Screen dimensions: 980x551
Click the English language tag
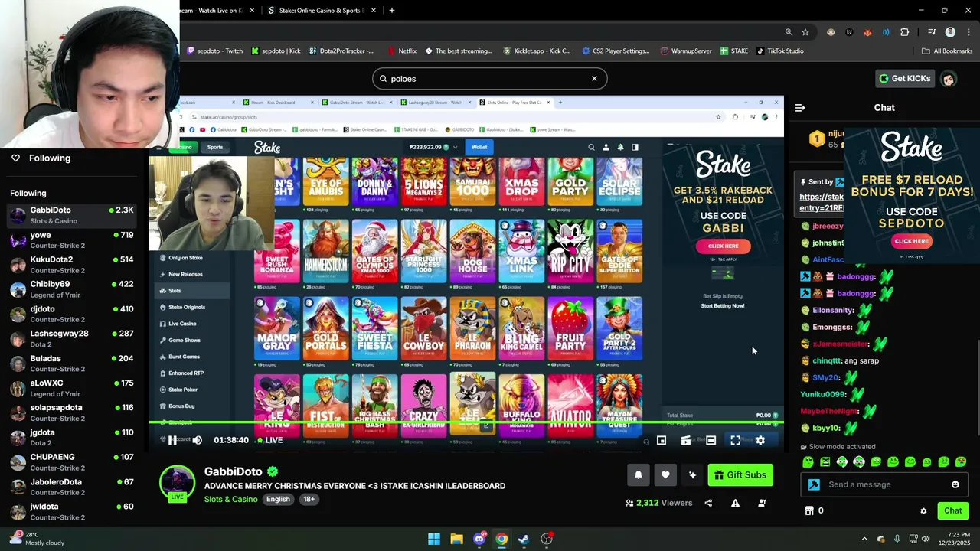pos(278,499)
